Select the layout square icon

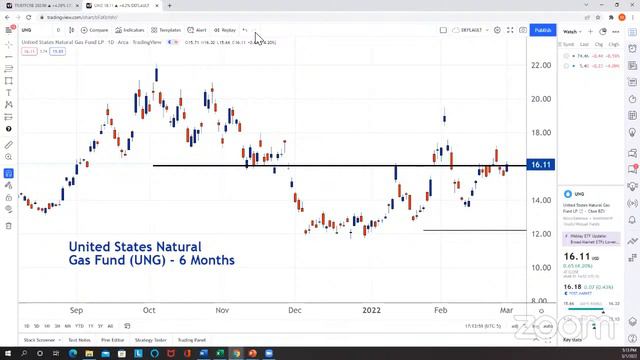coord(443,30)
